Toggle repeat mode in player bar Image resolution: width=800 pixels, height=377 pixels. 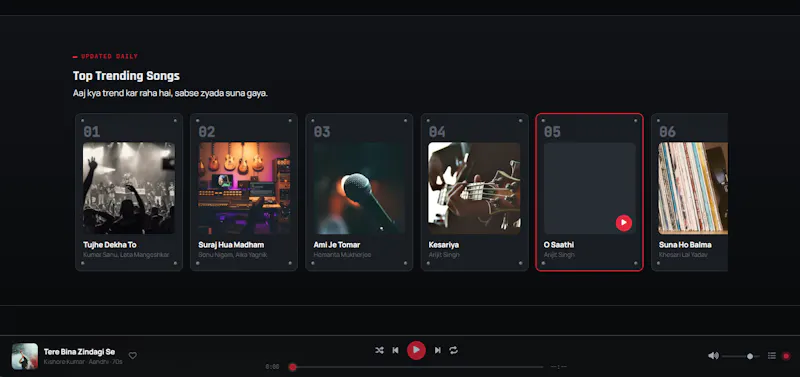(453, 350)
